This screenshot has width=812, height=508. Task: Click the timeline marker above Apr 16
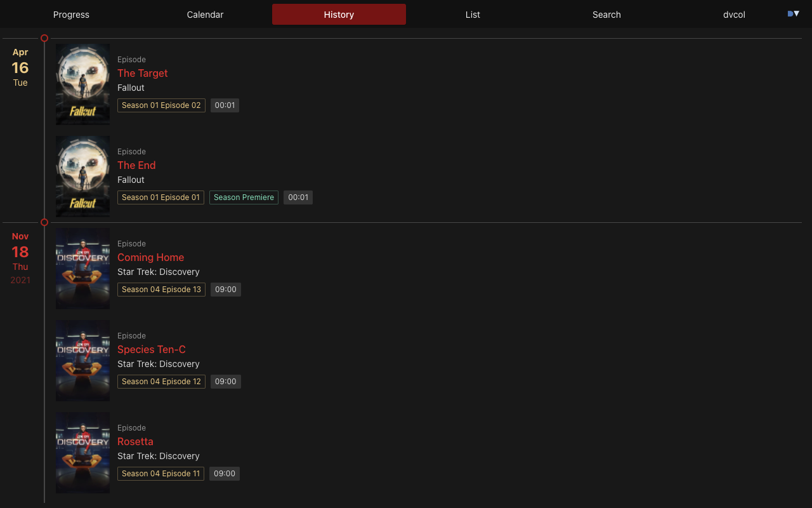point(44,38)
